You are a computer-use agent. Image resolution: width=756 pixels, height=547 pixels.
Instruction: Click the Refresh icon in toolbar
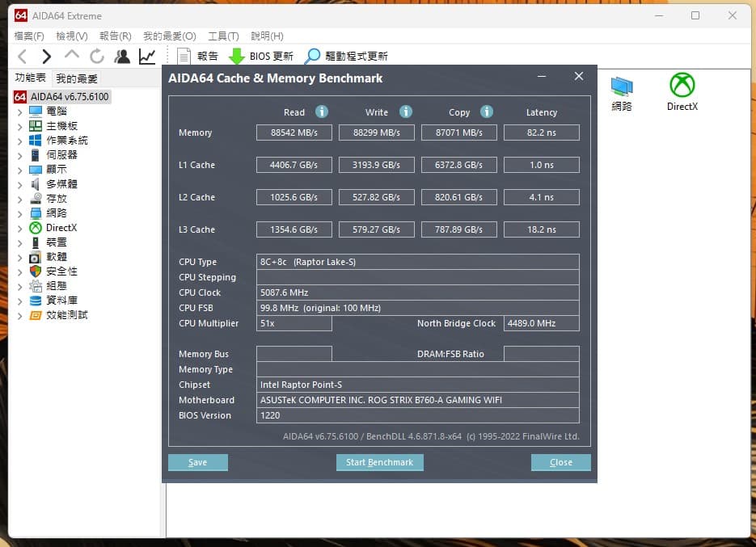click(x=97, y=57)
